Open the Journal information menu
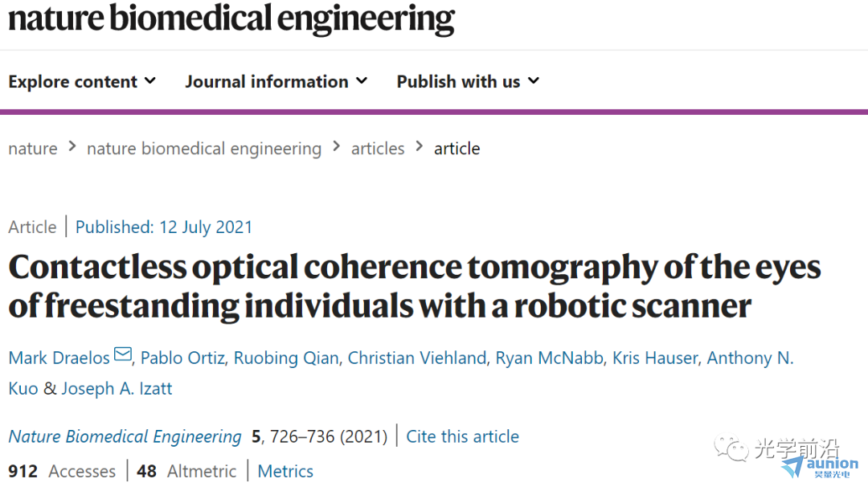 [x=276, y=81]
